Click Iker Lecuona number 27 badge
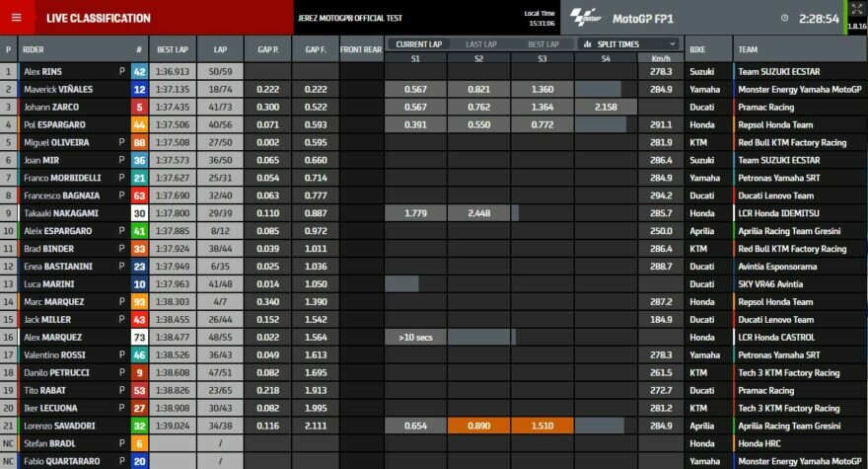The height and width of the screenshot is (469, 868). (x=139, y=408)
